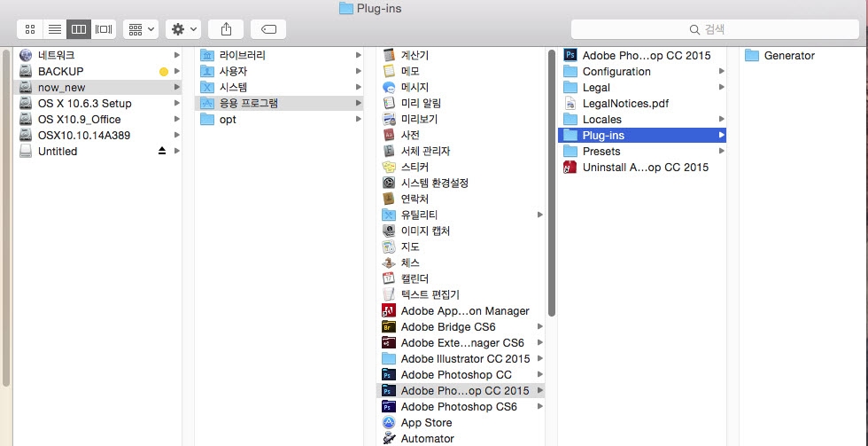Click the Plug-ins title folder icon

click(x=346, y=8)
